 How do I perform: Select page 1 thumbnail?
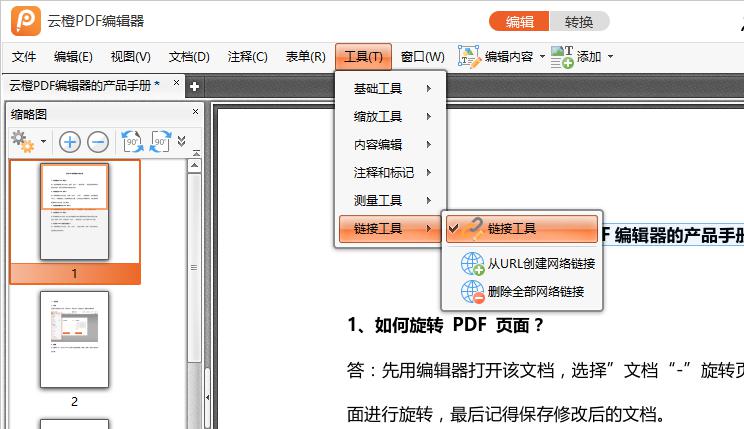coord(74,212)
